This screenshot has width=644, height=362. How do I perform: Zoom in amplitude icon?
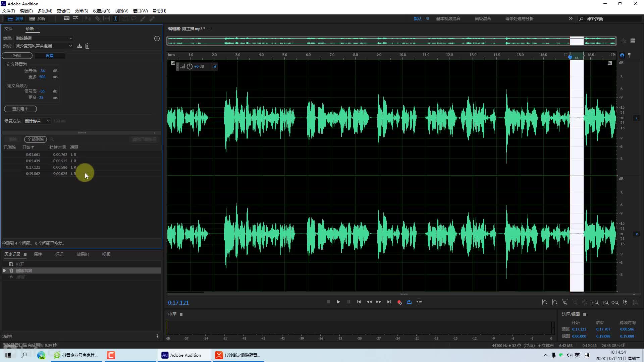pos(545,302)
